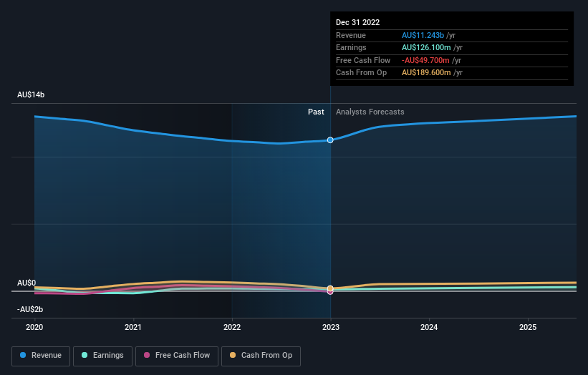Click the Analysts Forecasts label

(370, 112)
